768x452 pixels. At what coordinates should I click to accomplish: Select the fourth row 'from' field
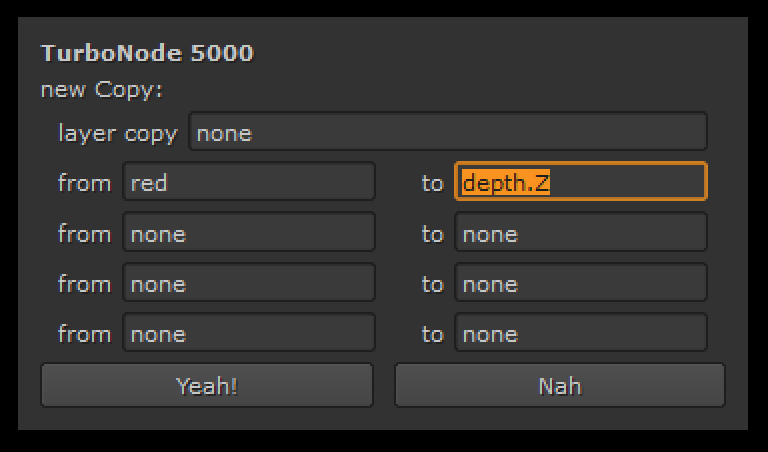249,333
